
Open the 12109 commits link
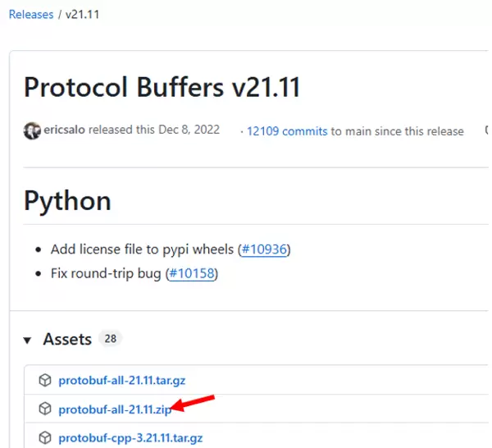pos(287,131)
